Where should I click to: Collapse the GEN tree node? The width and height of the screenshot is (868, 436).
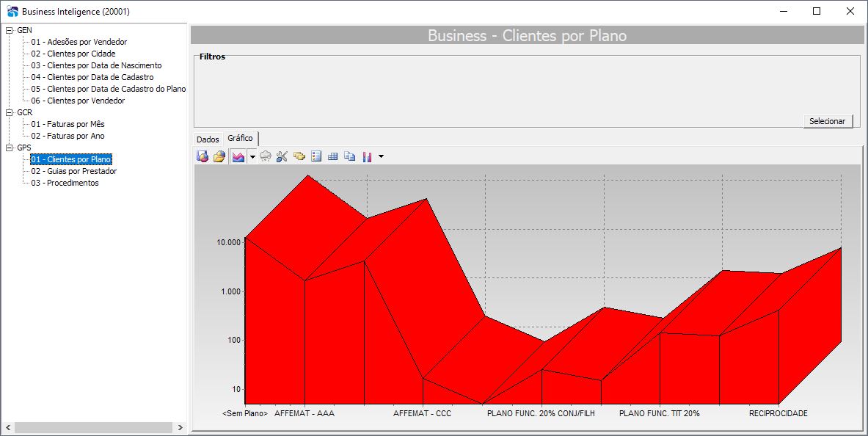[x=9, y=31]
